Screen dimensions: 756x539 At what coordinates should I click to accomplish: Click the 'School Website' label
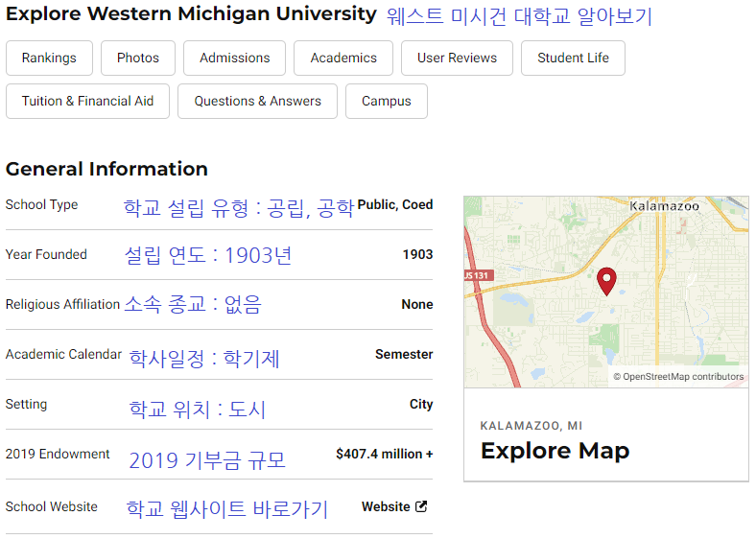pos(52,506)
